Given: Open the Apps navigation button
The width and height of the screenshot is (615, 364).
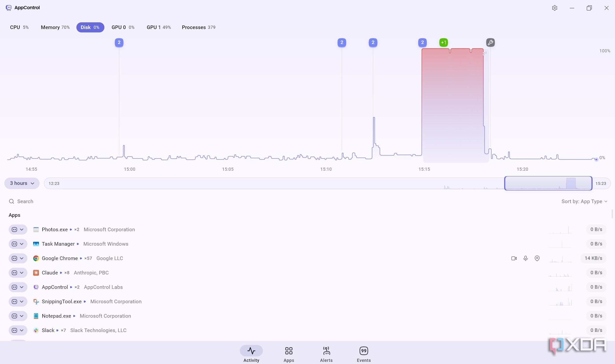Looking at the screenshot, I should point(289,354).
